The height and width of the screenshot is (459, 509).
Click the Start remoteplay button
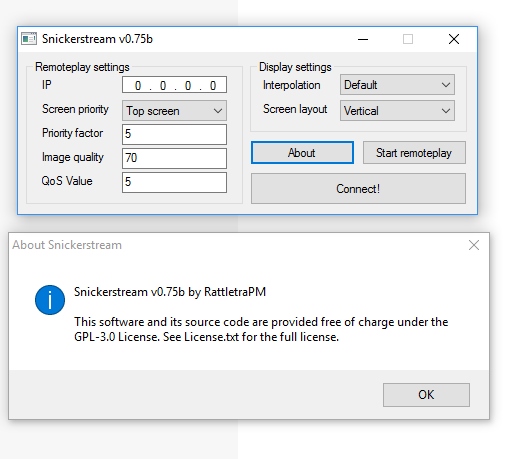pos(414,153)
